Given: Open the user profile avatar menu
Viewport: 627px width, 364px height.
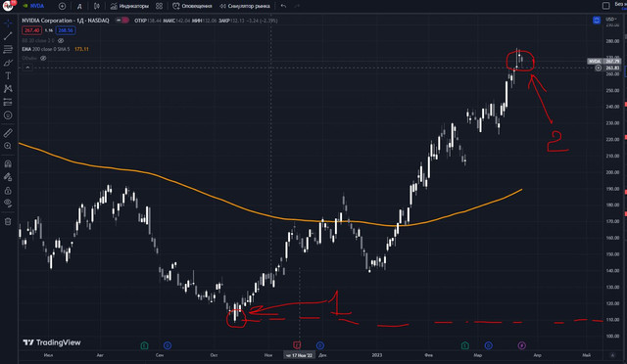Looking at the screenshot, I should click(x=8, y=6).
